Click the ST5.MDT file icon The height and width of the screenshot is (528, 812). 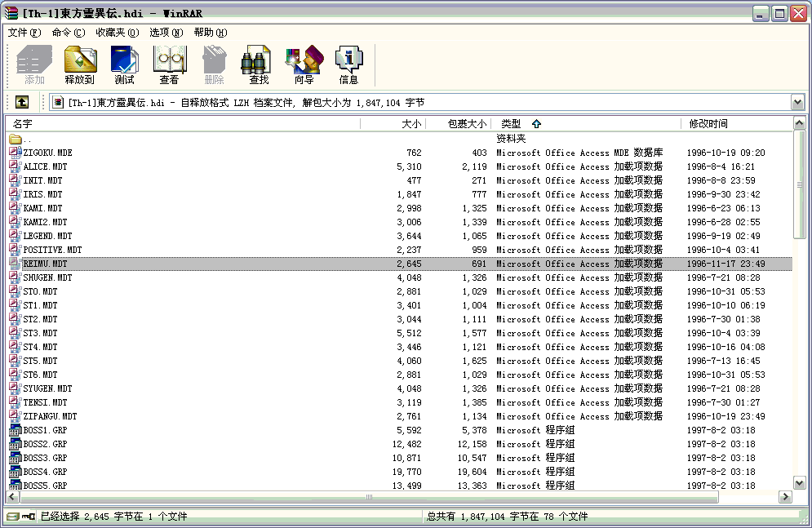(15, 361)
